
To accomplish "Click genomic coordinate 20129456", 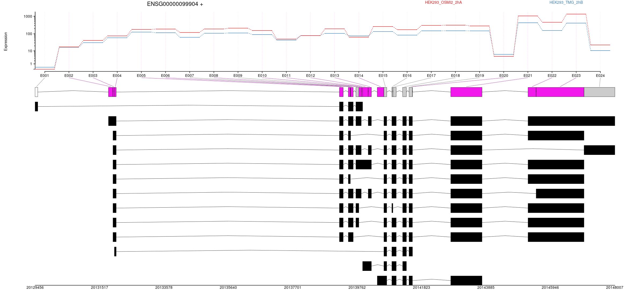I will [x=35, y=287].
